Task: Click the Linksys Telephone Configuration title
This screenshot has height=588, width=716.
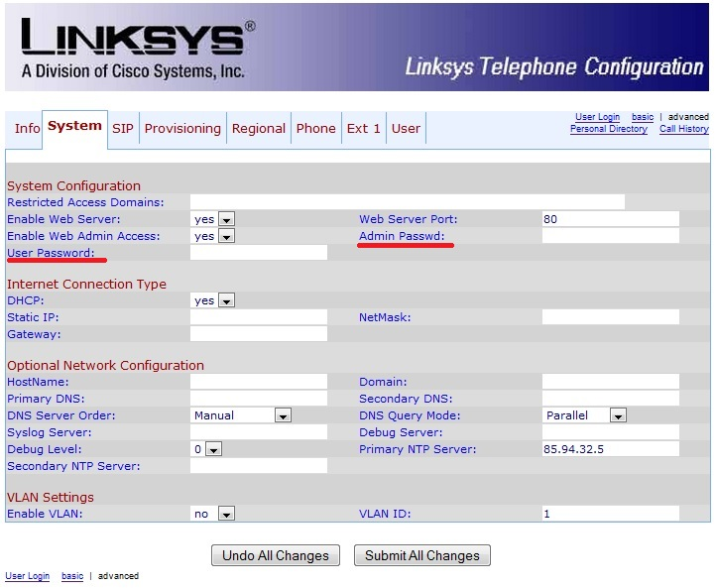Action: (x=554, y=66)
